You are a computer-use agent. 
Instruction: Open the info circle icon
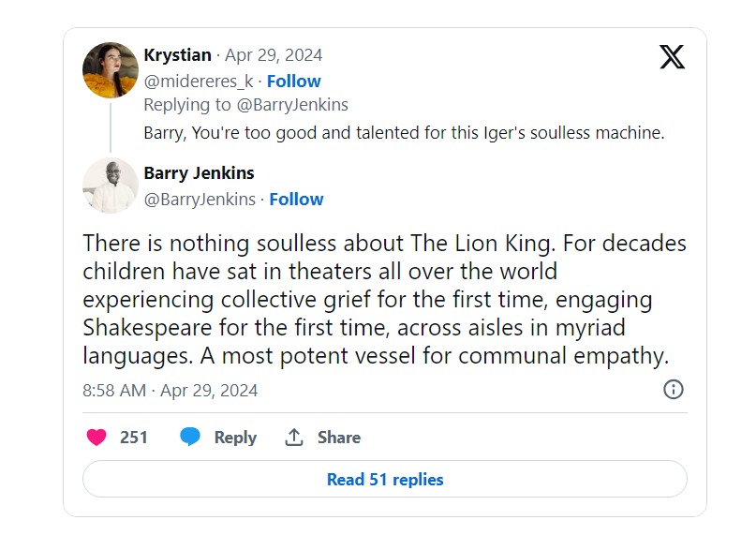(x=673, y=390)
